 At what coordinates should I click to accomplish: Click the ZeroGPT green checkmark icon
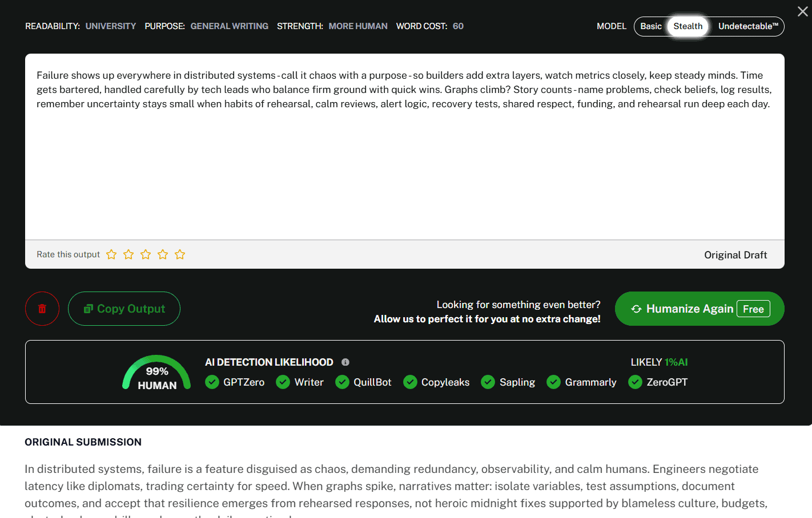(635, 382)
